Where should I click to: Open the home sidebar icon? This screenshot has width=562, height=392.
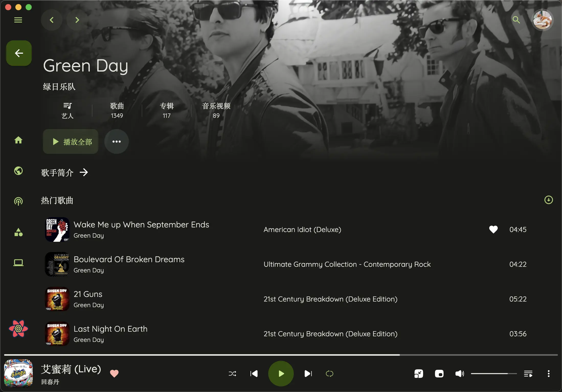pyautogui.click(x=18, y=140)
